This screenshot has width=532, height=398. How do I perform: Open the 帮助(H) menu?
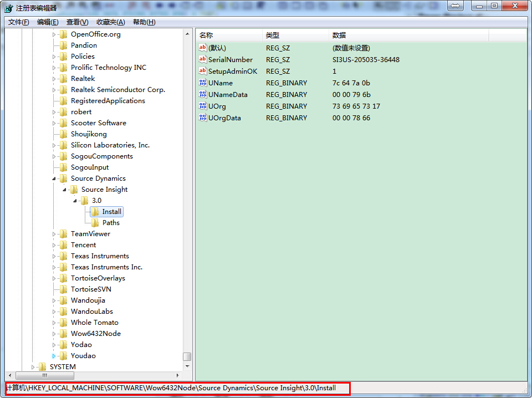(x=144, y=22)
